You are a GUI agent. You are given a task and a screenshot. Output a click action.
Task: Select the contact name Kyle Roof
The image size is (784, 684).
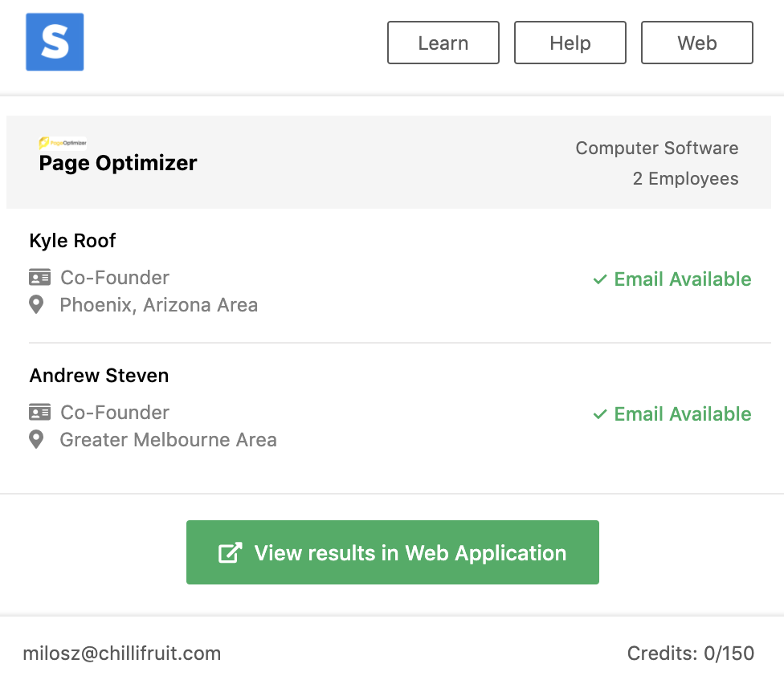72,241
